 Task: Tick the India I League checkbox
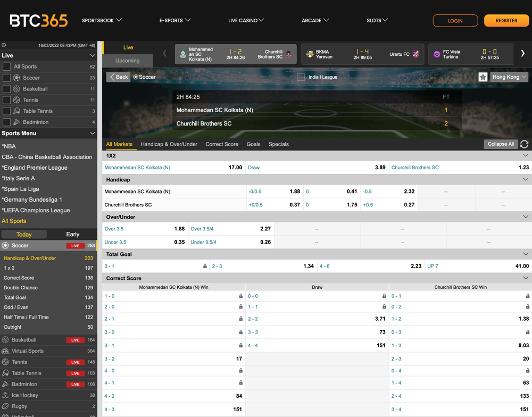(x=301, y=77)
